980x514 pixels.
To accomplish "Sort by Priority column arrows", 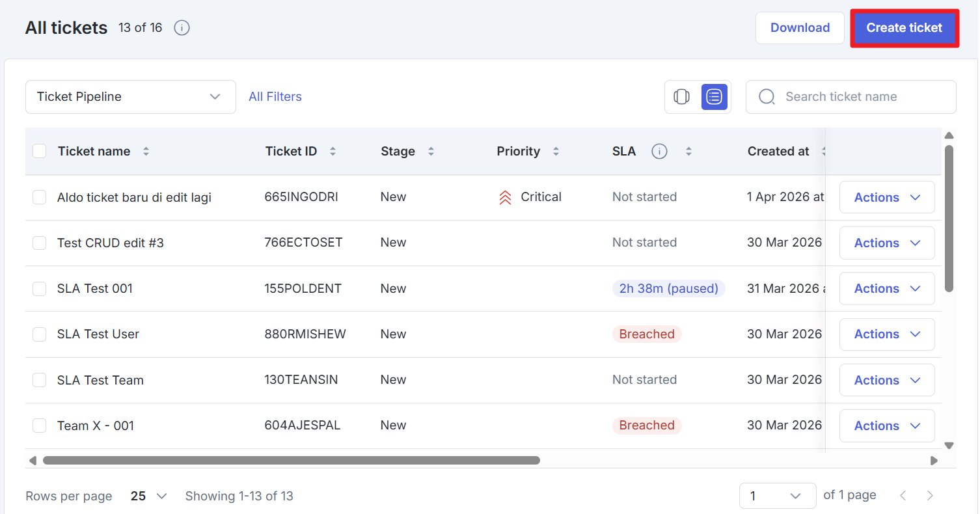I will point(556,152).
